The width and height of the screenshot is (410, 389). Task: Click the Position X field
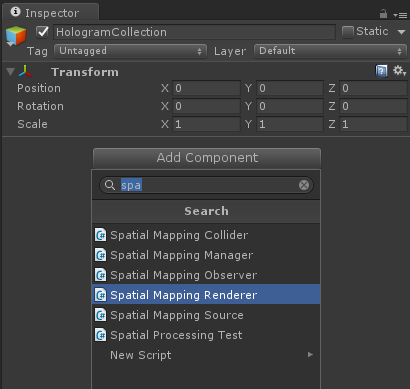206,88
